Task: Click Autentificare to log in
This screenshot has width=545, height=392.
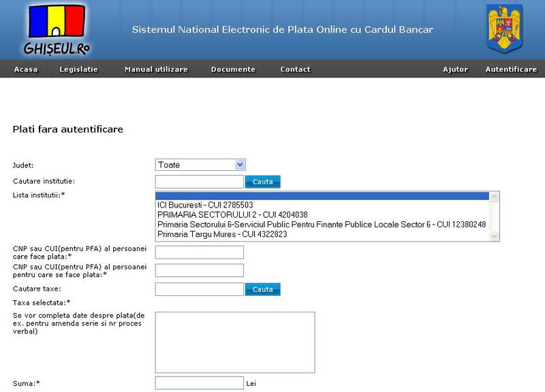Action: pos(511,69)
